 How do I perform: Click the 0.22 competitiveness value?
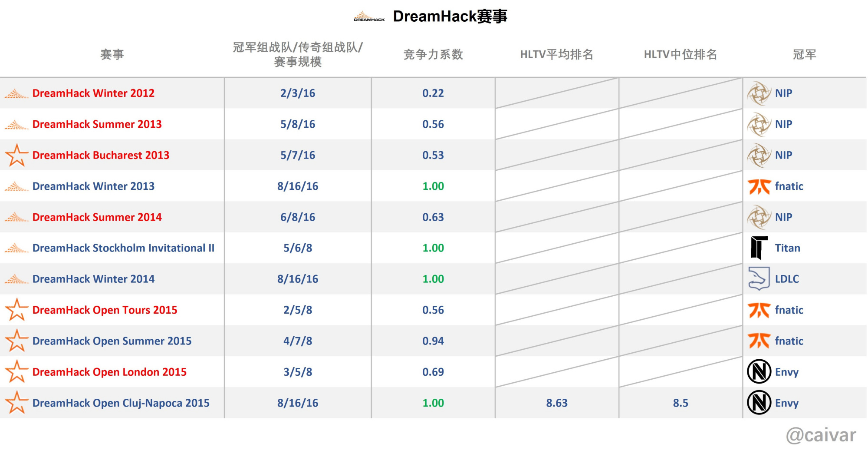coord(433,93)
